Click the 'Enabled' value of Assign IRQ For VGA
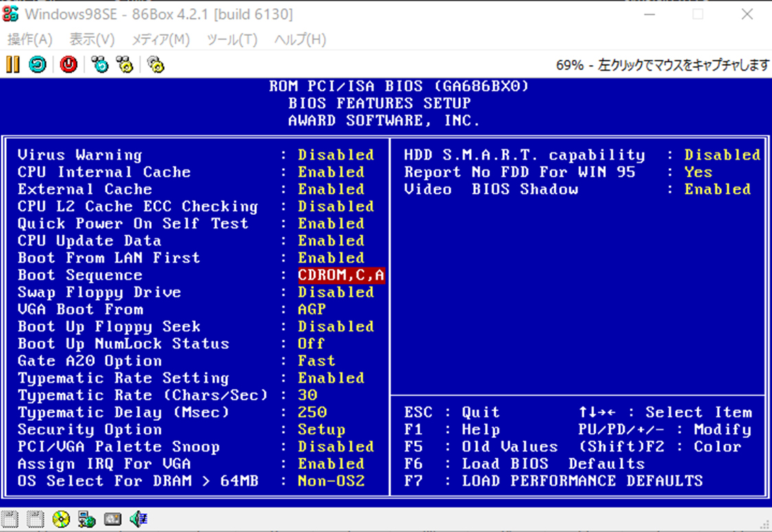Screen dimensions: 772x532 tap(331, 463)
